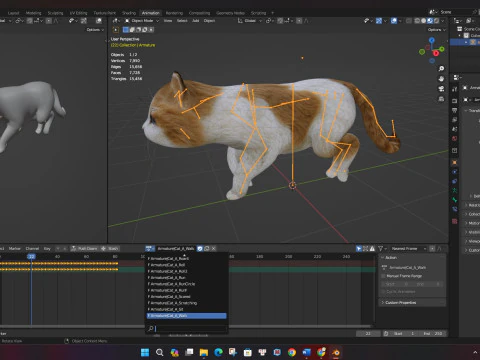Choose Armature|Cat_A_Scratching action entry
This screenshot has height=360, width=480.
click(187, 303)
